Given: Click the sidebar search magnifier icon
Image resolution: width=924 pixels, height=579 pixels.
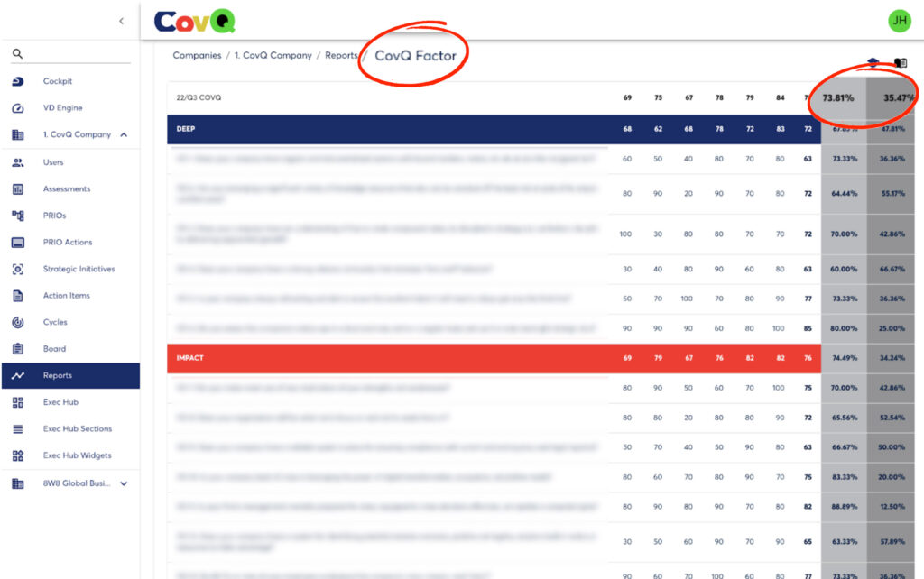Looking at the screenshot, I should click(18, 53).
